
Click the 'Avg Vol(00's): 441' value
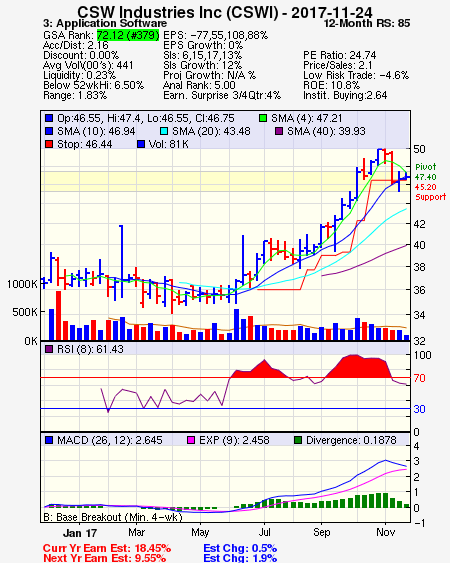(x=88, y=65)
